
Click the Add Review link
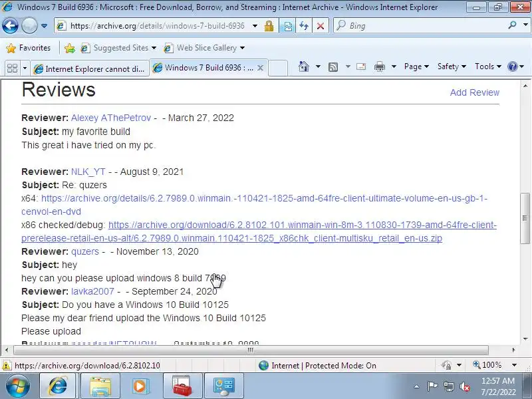(x=474, y=92)
